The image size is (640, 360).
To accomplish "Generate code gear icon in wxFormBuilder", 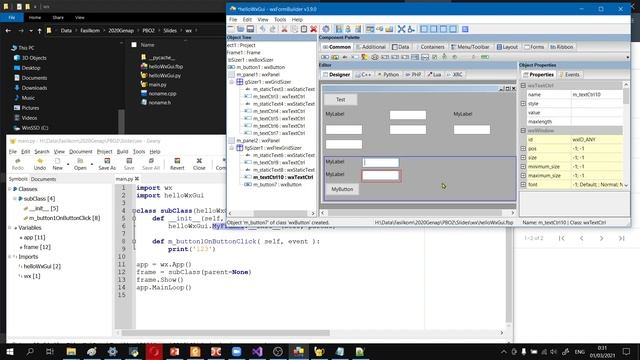I will pyautogui.click(x=326, y=29).
